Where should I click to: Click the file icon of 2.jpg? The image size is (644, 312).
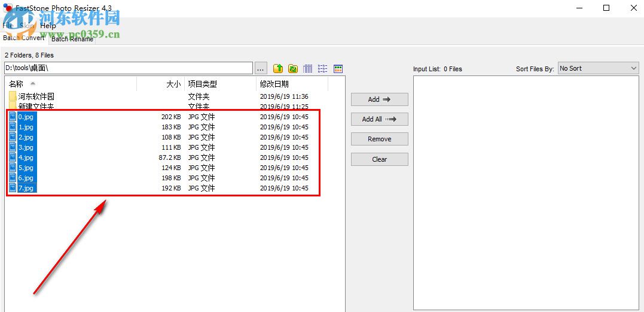tap(13, 137)
